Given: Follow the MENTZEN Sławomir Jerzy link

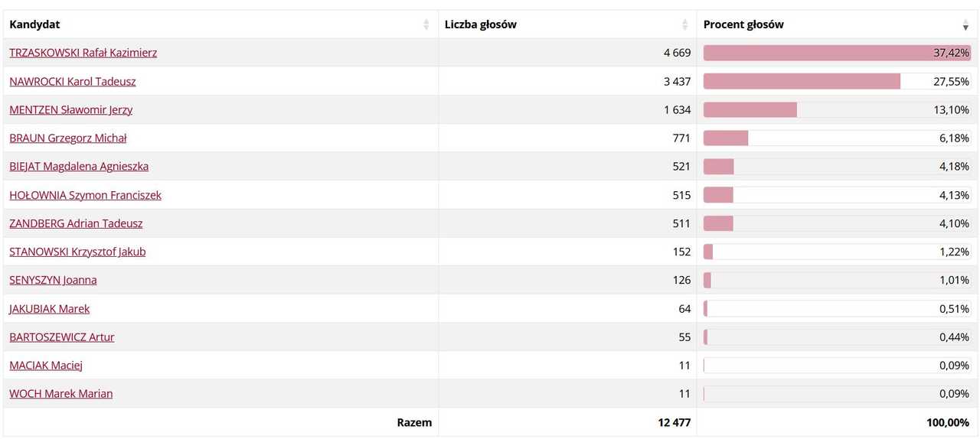Looking at the screenshot, I should (x=71, y=109).
